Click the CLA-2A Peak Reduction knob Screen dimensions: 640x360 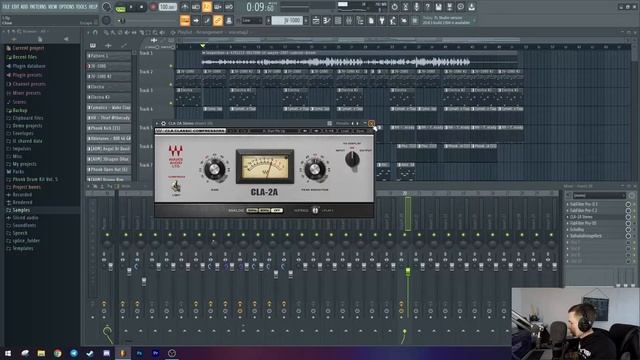click(x=315, y=169)
